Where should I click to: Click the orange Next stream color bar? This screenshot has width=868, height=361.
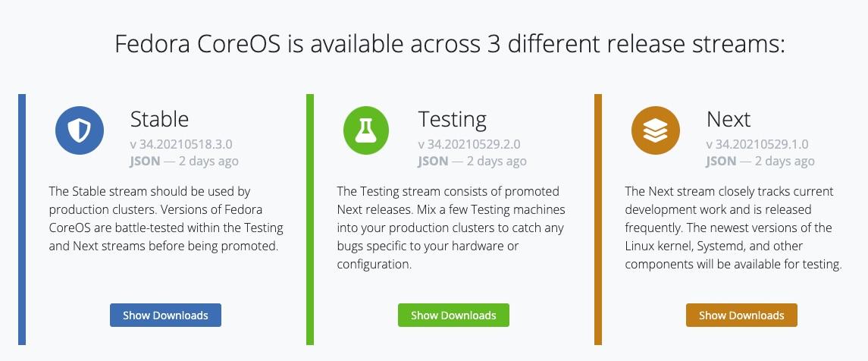[x=598, y=219]
